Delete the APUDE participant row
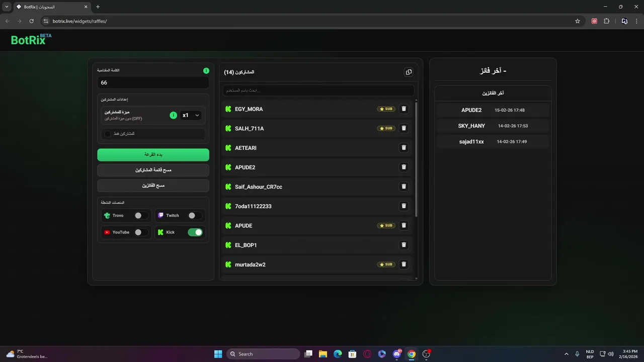The height and width of the screenshot is (362, 644). click(404, 225)
